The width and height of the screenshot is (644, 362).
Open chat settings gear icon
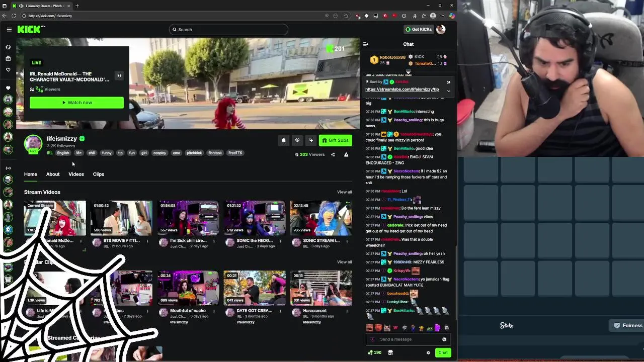pyautogui.click(x=428, y=353)
